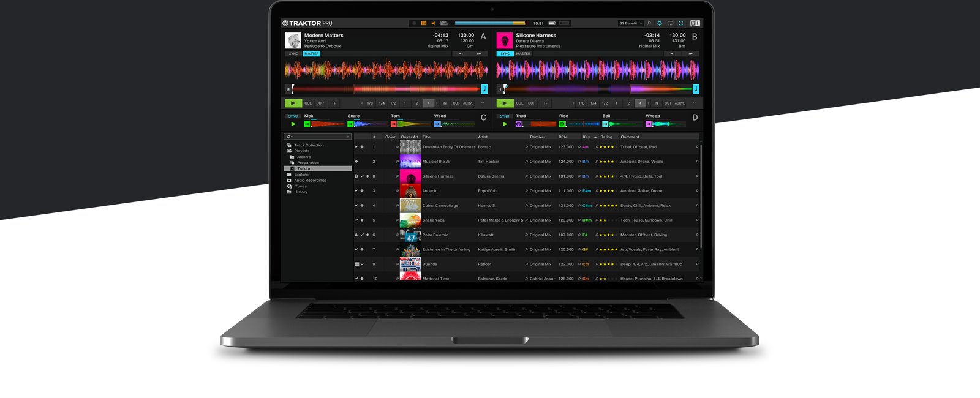
Task: Skip to start of Deck A track
Action: pos(288,89)
